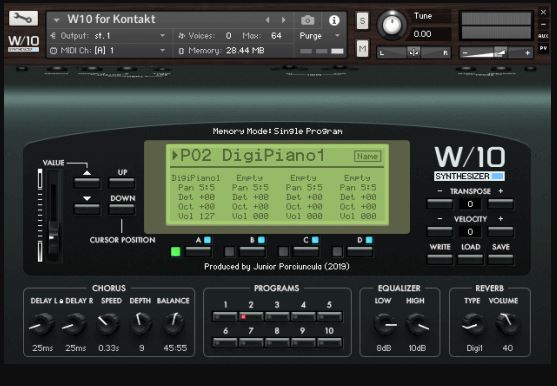Click the VALUE down arrow button
Image resolution: width=557 pixels, height=386 pixels.
click(x=87, y=209)
